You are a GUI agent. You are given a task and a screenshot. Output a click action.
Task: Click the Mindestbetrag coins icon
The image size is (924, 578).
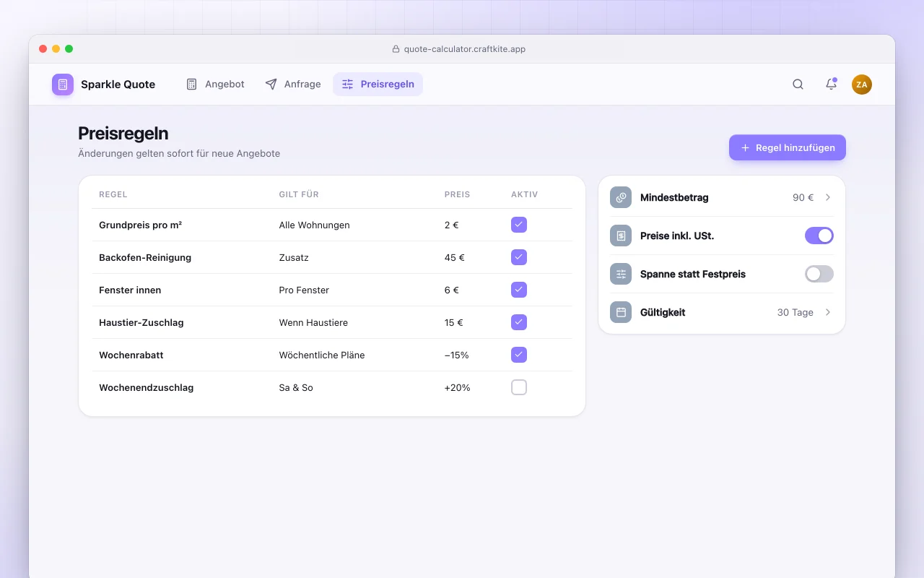[621, 197]
